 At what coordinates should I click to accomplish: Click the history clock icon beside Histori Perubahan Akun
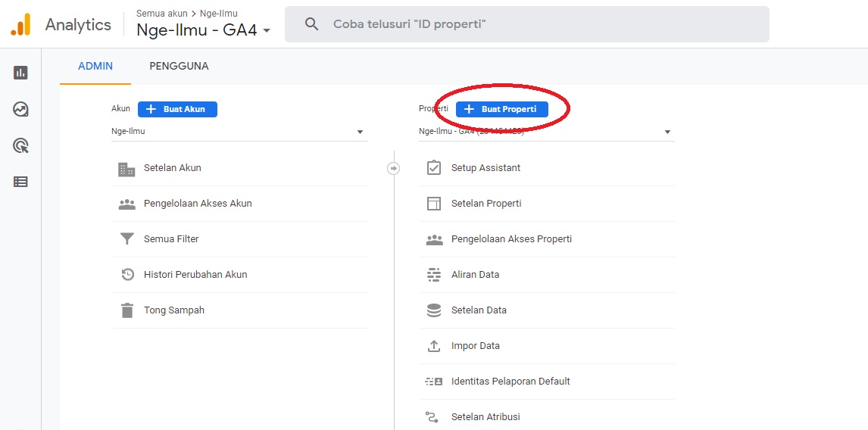[x=128, y=275]
